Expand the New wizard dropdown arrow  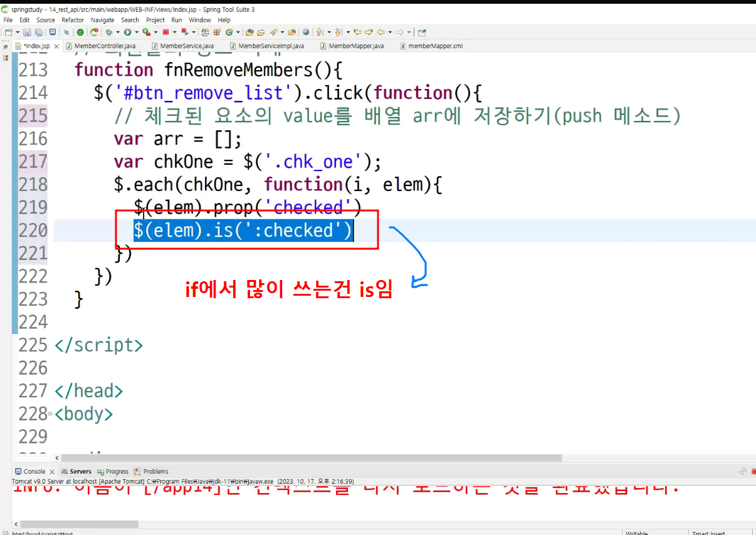18,32
